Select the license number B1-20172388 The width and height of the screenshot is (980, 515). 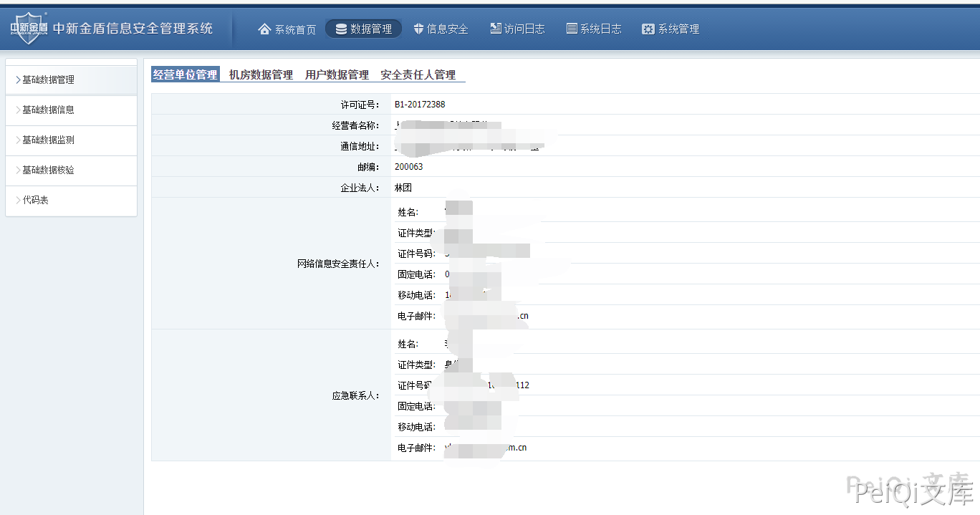pyautogui.click(x=420, y=105)
